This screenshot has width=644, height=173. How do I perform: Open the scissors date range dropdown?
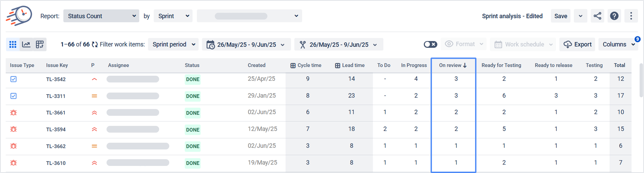(339, 44)
